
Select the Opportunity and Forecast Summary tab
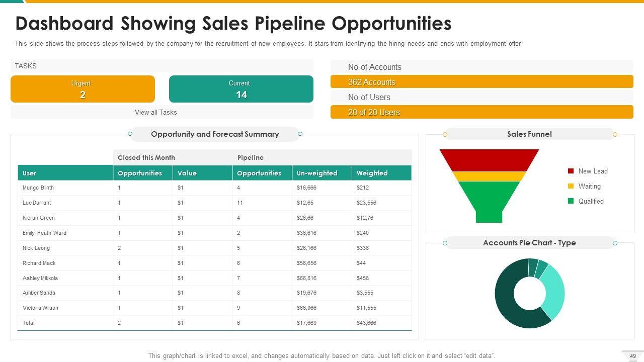215,134
